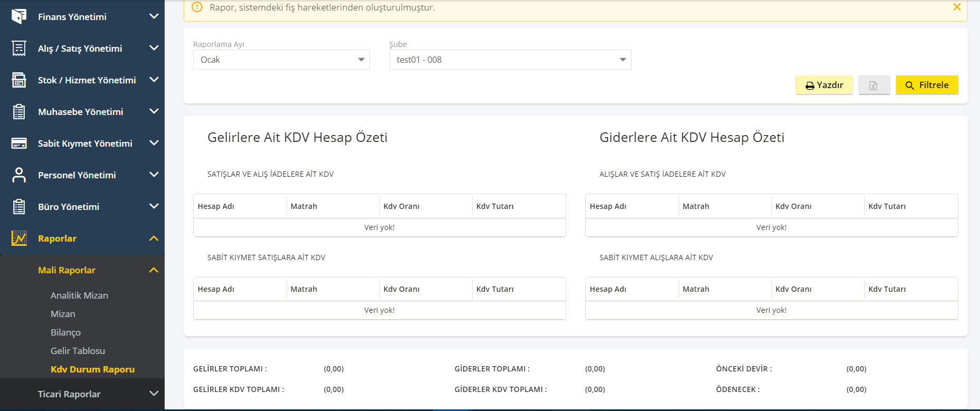Click the Personel Yönetimi person icon
This screenshot has width=980, height=411.
pos(19,175)
